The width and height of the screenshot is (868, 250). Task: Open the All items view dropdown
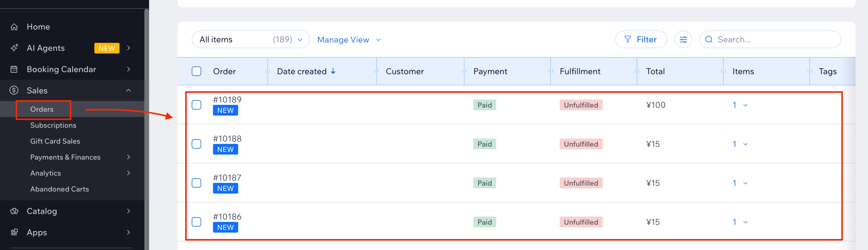pos(251,40)
